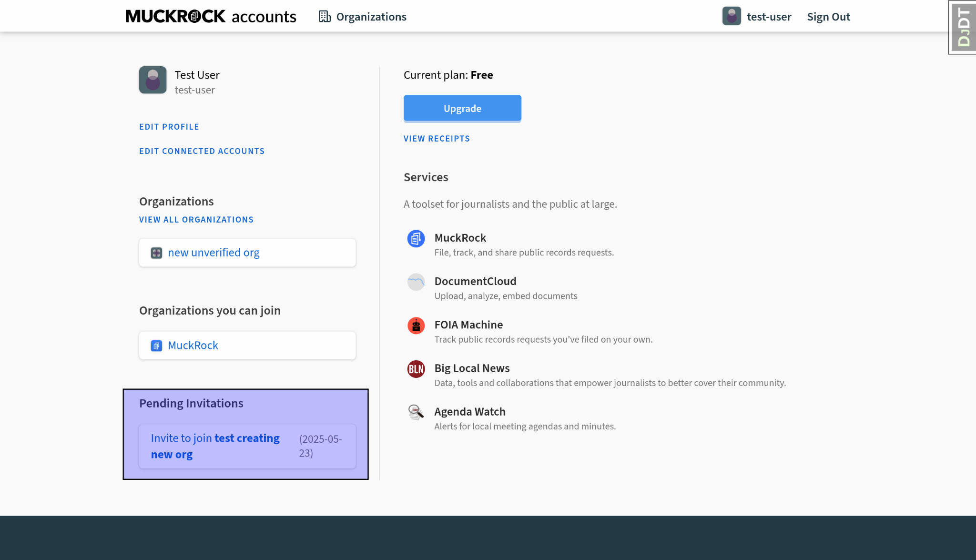
Task: Open invite to join test creating new org
Action: coord(215,446)
